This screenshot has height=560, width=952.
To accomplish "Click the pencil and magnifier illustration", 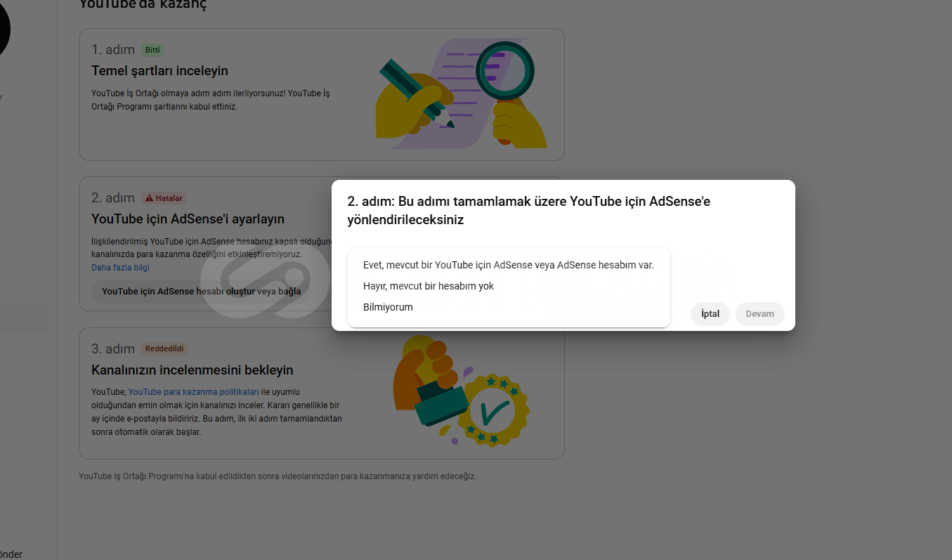I will pos(461,95).
